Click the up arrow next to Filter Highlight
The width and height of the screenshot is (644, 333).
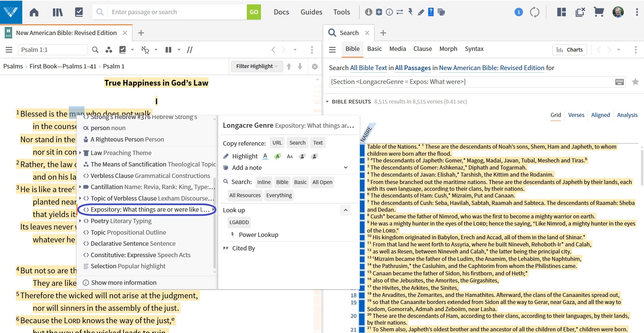[289, 66]
